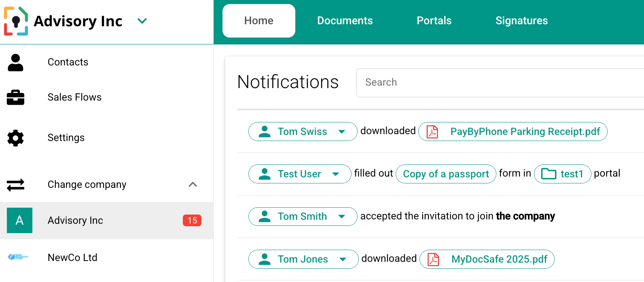The width and height of the screenshot is (644, 282).
Task: Expand the Test User dropdown arrow
Action: point(335,174)
